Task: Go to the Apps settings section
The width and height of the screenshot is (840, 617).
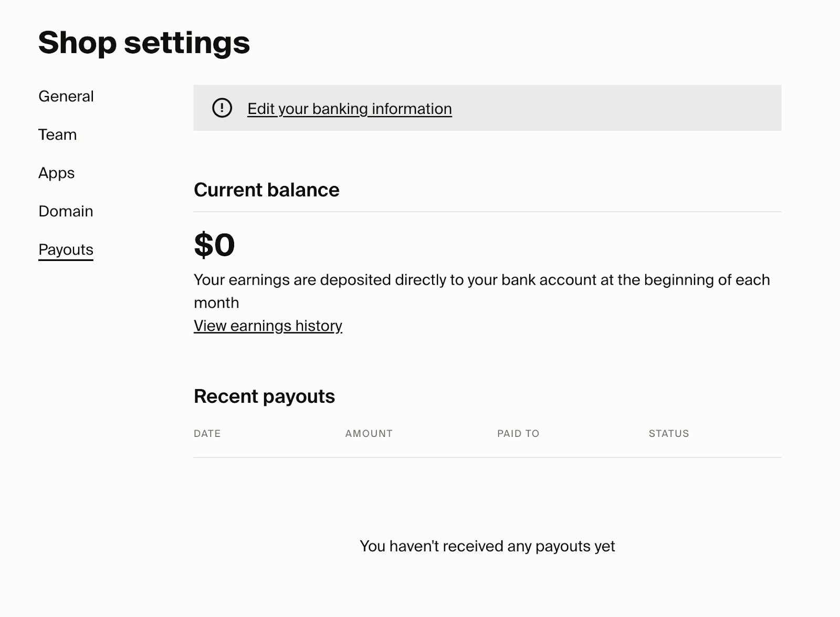Action: [x=57, y=173]
